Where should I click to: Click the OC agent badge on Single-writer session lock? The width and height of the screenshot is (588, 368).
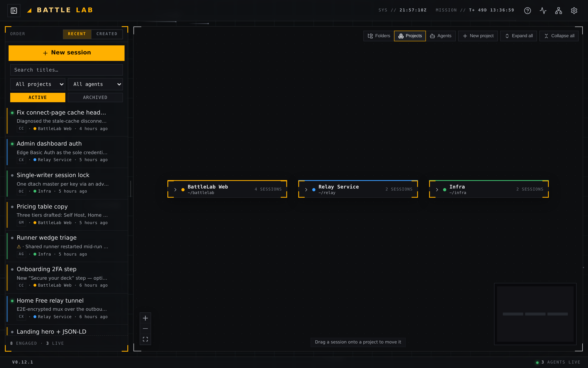coord(21,191)
